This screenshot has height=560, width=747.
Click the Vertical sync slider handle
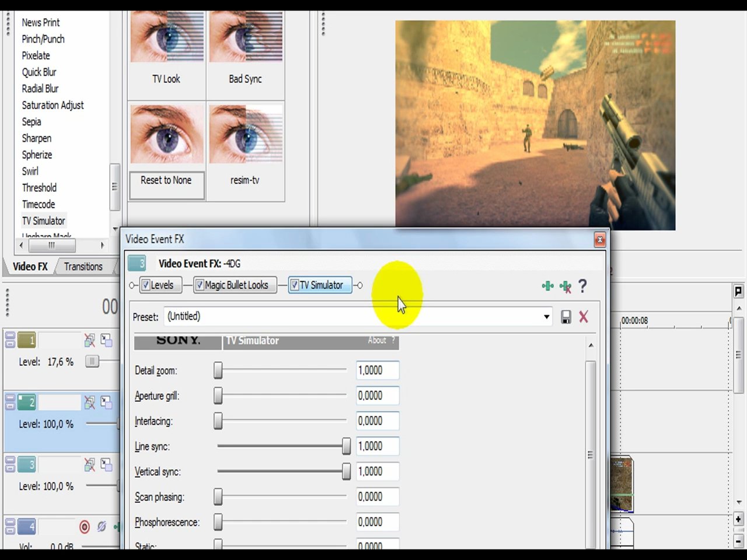coord(346,471)
